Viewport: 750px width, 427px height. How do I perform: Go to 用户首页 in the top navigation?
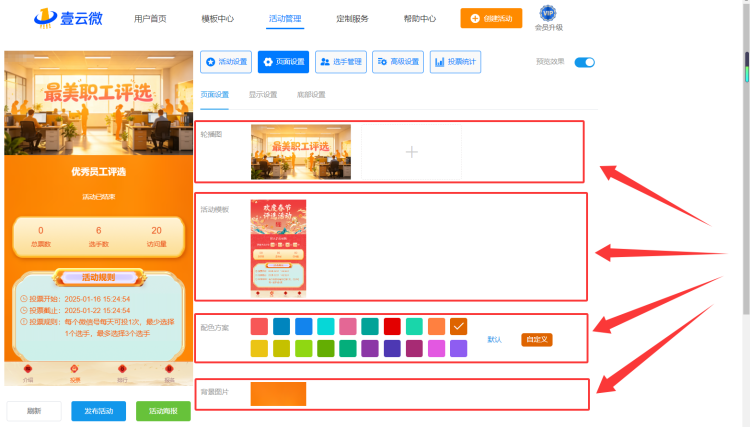(x=150, y=19)
